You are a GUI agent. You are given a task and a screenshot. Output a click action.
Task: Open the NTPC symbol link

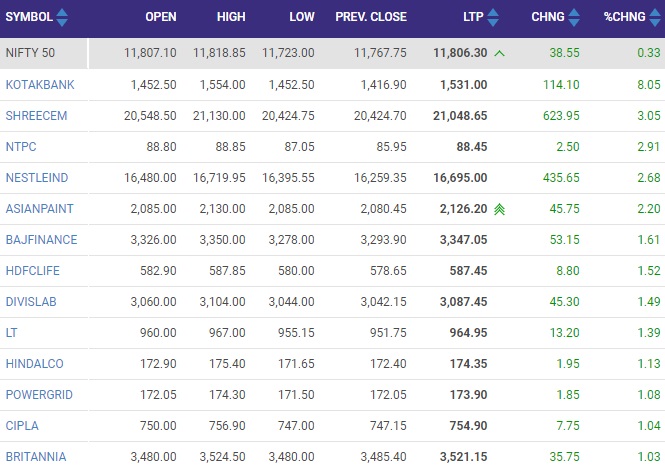point(21,147)
